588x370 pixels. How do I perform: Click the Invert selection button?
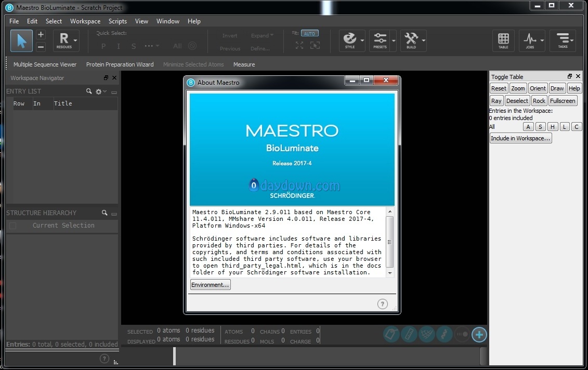pyautogui.click(x=229, y=36)
